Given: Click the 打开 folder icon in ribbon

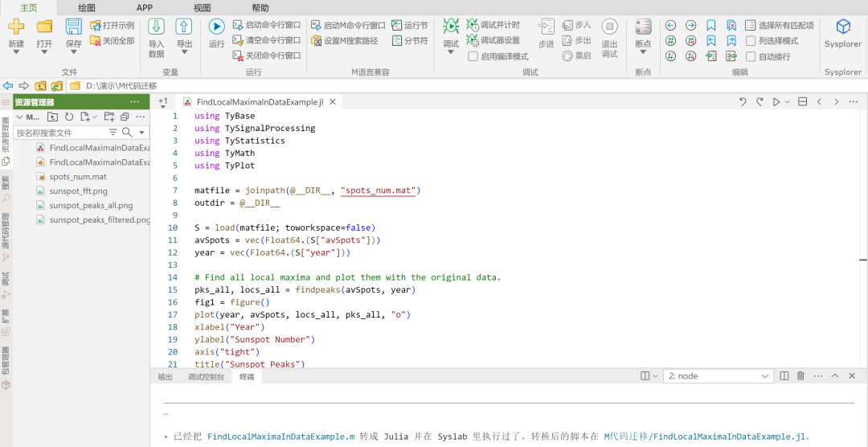Looking at the screenshot, I should pyautogui.click(x=44, y=26).
